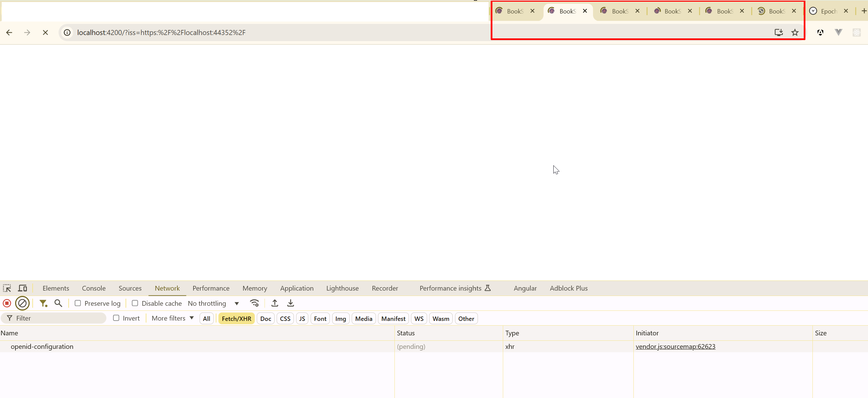This screenshot has width=868, height=398.
Task: Expand More filters dropdown
Action: point(173,318)
